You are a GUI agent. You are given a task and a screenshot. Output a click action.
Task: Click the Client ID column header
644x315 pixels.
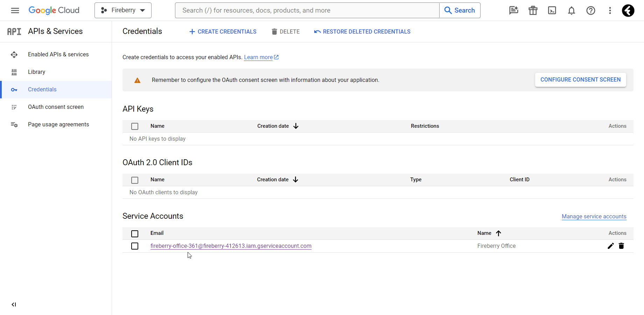point(519,180)
